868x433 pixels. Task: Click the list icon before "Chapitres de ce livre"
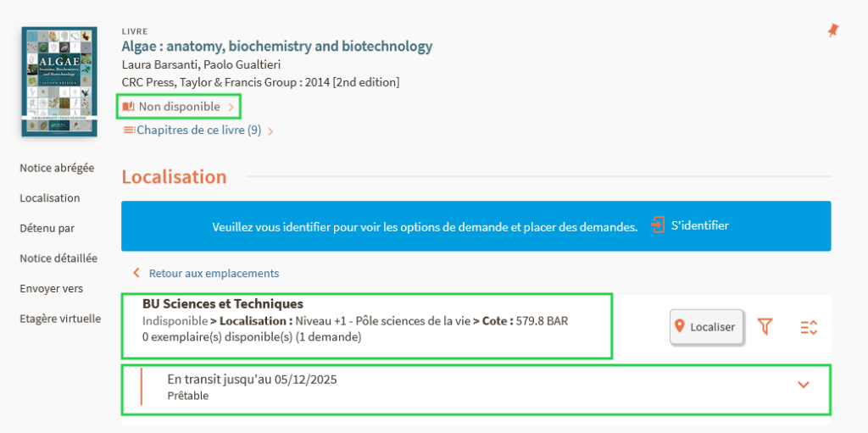pyautogui.click(x=129, y=130)
